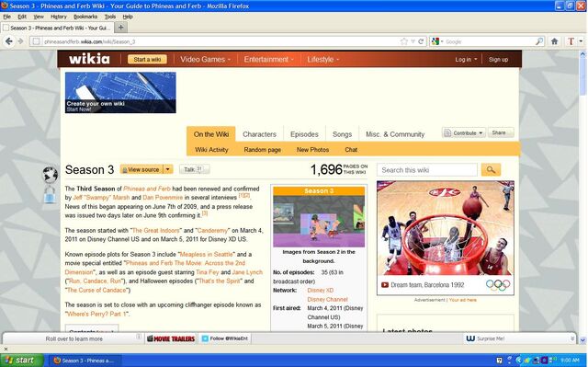
Task: Open the Contribute dropdown
Action: click(464, 132)
